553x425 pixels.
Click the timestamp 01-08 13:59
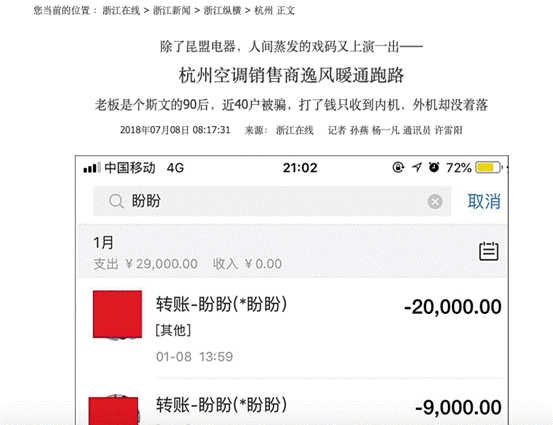(x=194, y=357)
